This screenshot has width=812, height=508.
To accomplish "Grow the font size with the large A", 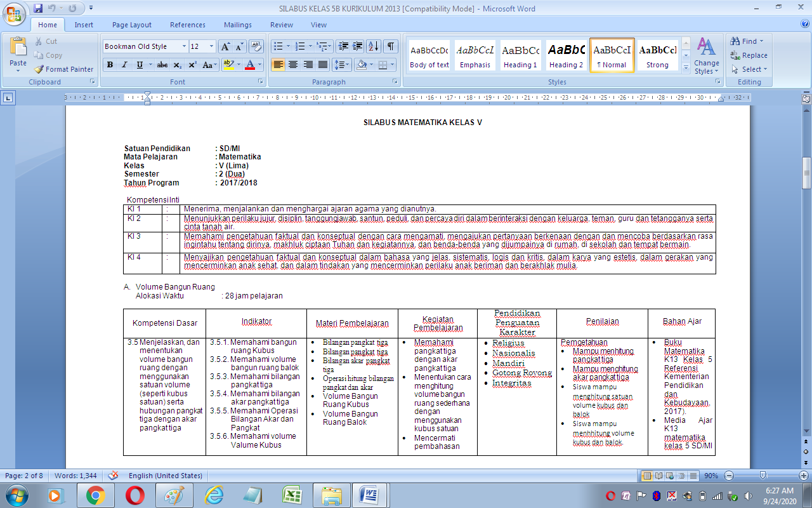I will [x=225, y=46].
